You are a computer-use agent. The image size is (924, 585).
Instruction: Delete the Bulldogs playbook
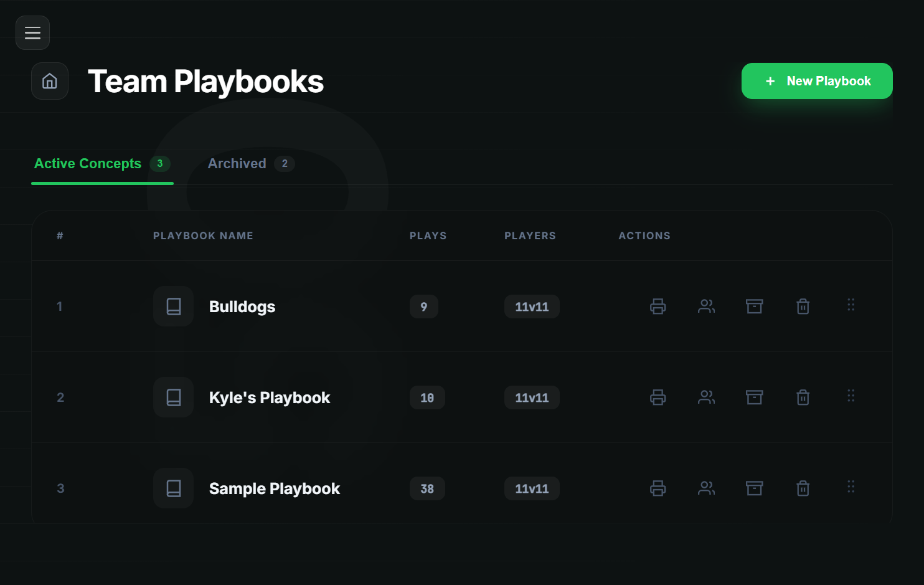point(803,306)
